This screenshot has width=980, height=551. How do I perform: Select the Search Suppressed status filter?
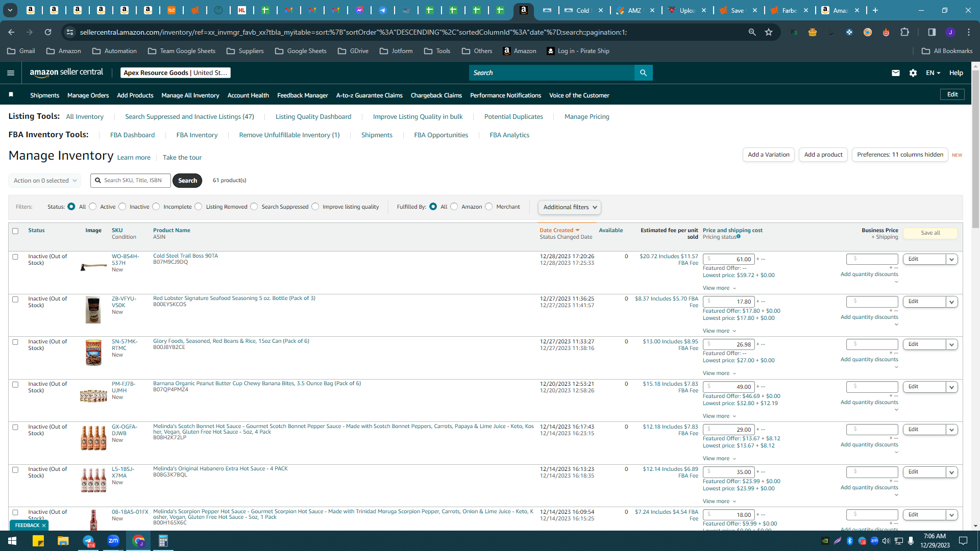[x=254, y=207]
